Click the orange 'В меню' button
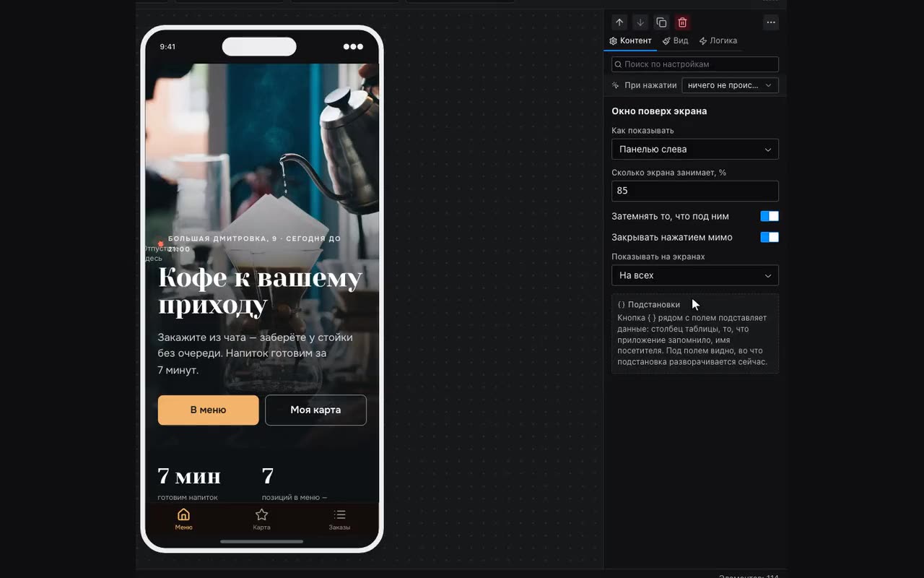 coord(208,410)
